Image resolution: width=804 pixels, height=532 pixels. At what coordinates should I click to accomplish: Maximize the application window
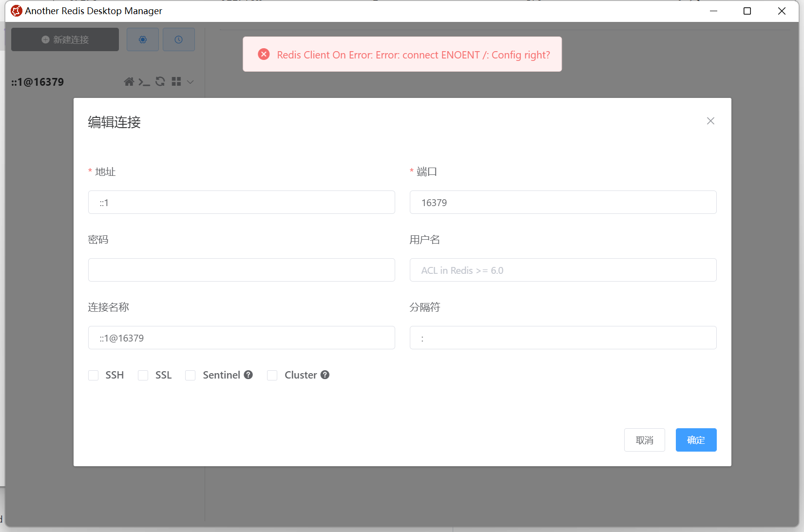(x=747, y=11)
